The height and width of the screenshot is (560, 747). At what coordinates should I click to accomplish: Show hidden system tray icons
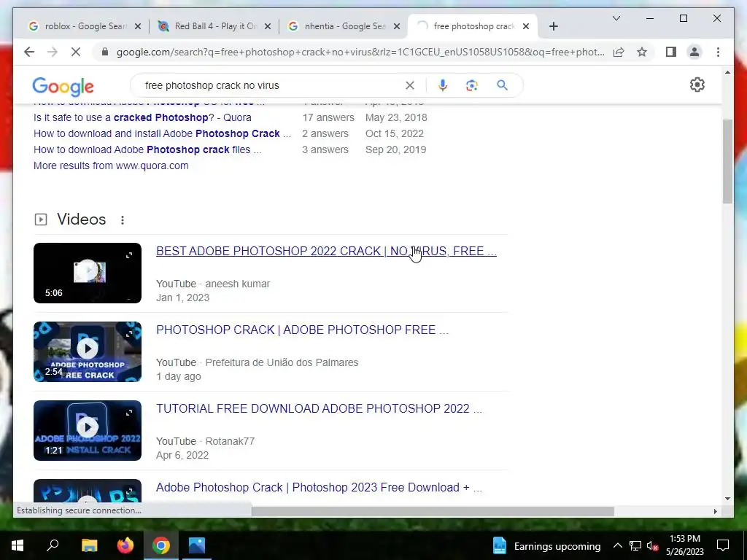[x=617, y=545]
